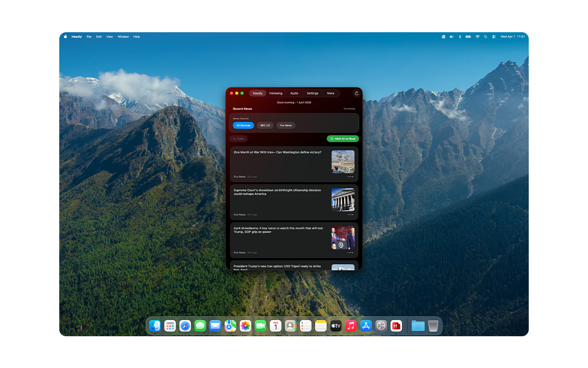588x368 pixels.
Task: Filter news by Fox News source
Action: 286,126
